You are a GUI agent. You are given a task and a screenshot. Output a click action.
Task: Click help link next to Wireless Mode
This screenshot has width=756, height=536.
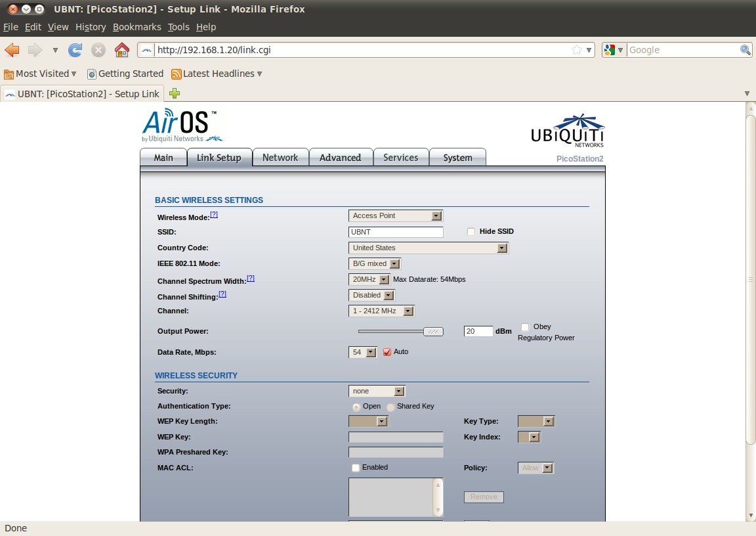(214, 215)
